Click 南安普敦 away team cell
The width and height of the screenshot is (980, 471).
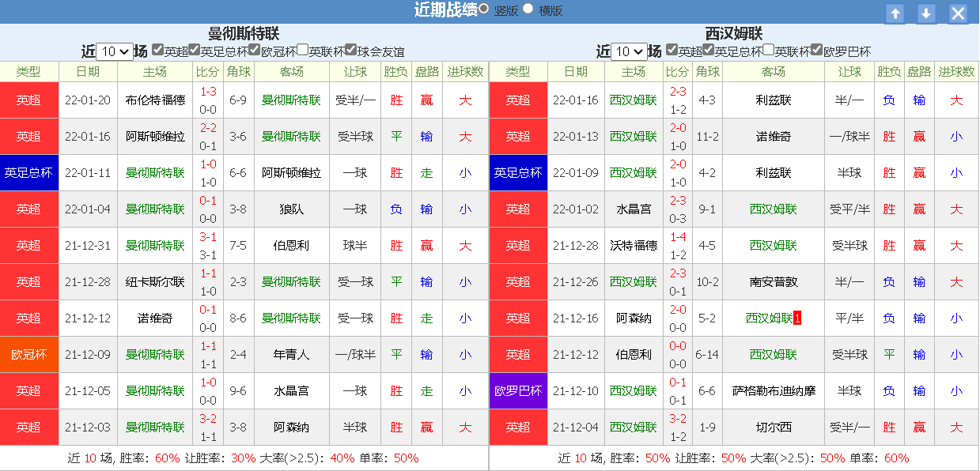774,282
